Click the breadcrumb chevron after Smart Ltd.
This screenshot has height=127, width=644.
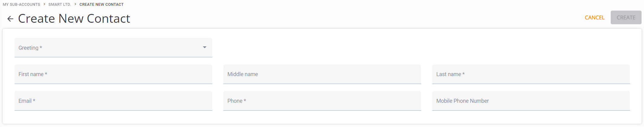pyautogui.click(x=75, y=4)
